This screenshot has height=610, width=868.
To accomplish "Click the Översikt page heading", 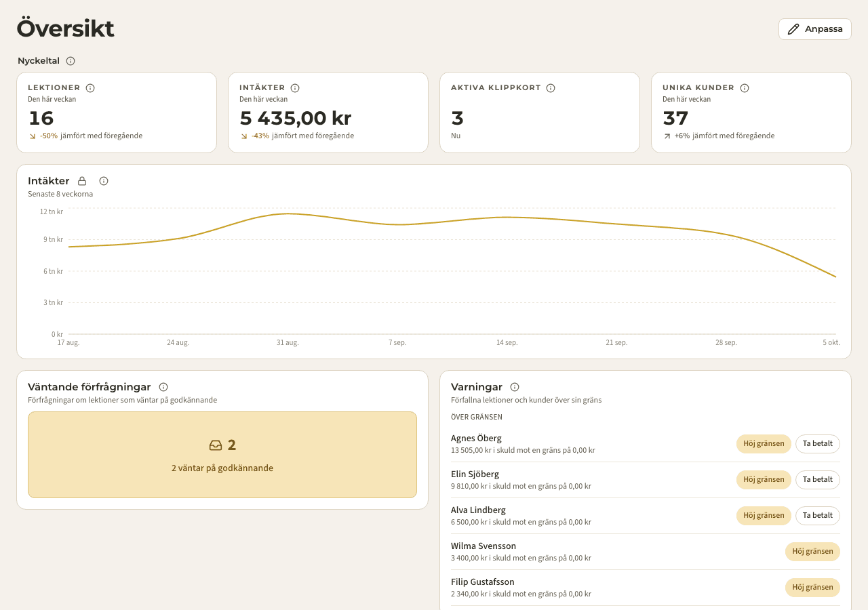I will pos(66,28).
